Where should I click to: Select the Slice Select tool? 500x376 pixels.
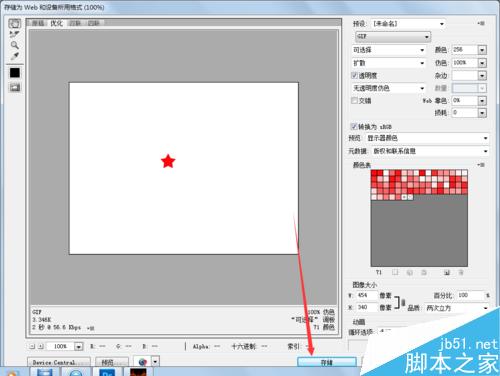[x=15, y=34]
